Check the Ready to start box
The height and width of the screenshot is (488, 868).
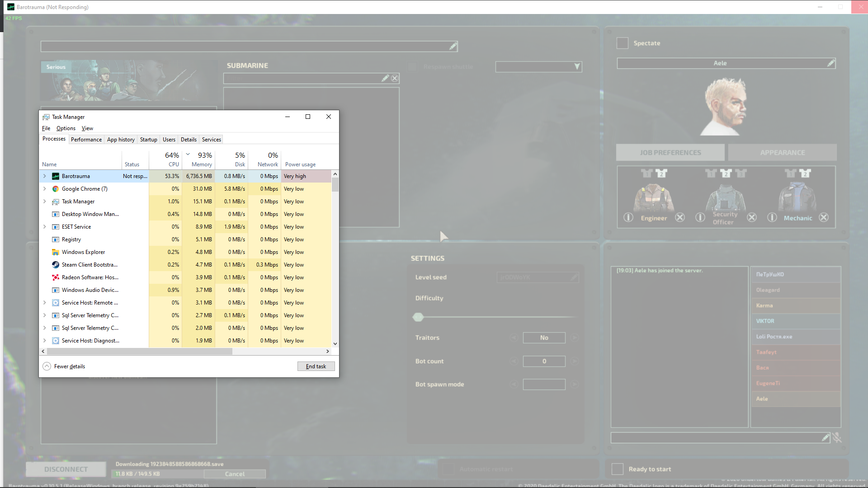(618, 469)
